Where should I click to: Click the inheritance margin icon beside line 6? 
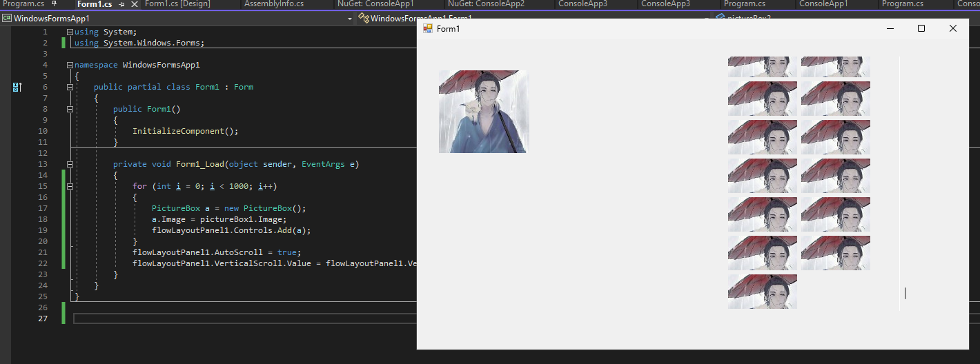[x=17, y=87]
